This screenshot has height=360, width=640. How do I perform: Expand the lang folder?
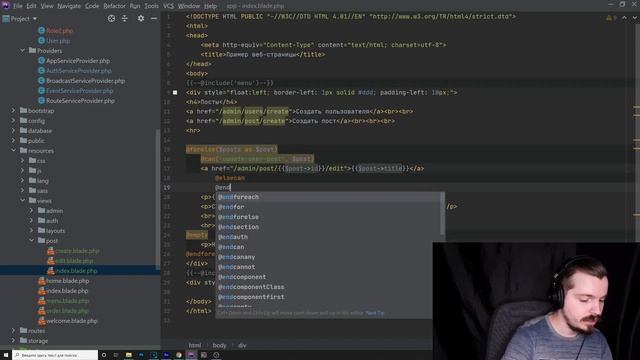tap(22, 181)
